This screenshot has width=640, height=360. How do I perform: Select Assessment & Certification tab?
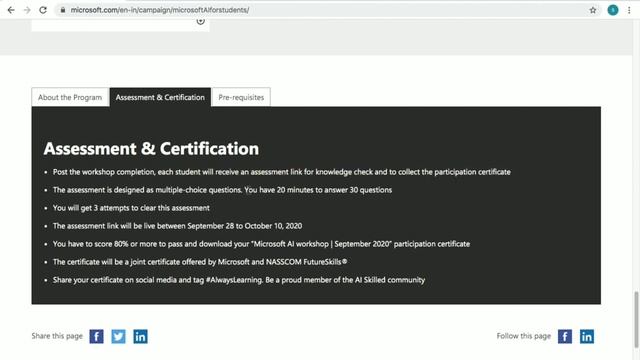(x=160, y=97)
